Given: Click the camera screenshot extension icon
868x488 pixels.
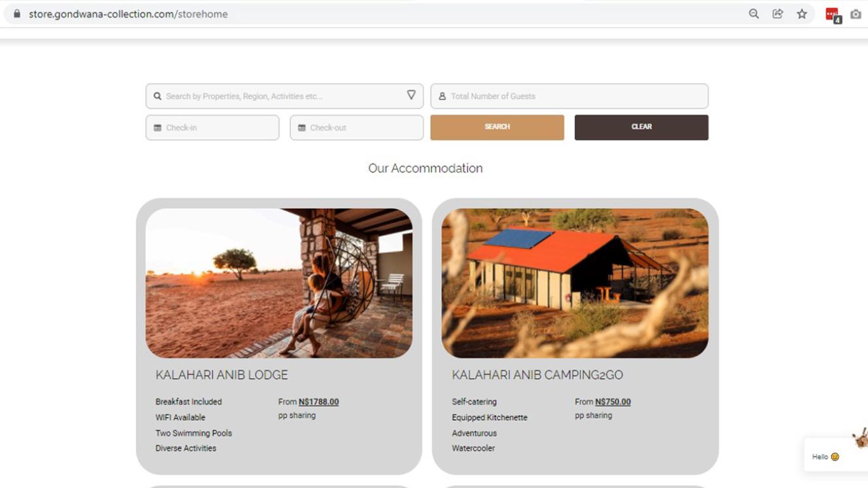Looking at the screenshot, I should pos(856,14).
